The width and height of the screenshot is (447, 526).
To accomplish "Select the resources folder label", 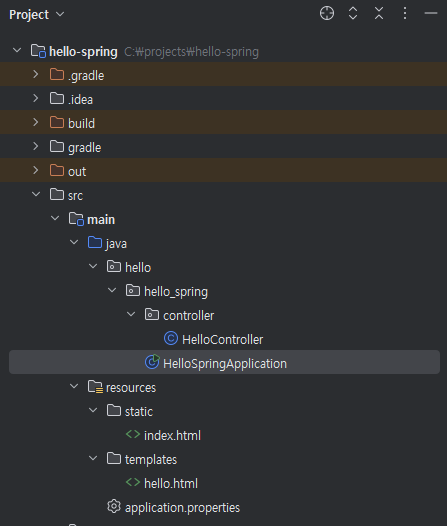I will point(131,388).
